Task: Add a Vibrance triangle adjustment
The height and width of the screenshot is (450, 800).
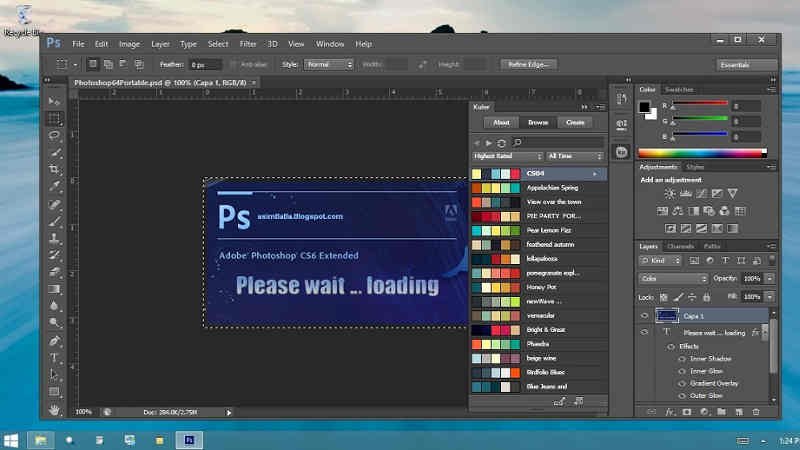Action: (x=733, y=193)
